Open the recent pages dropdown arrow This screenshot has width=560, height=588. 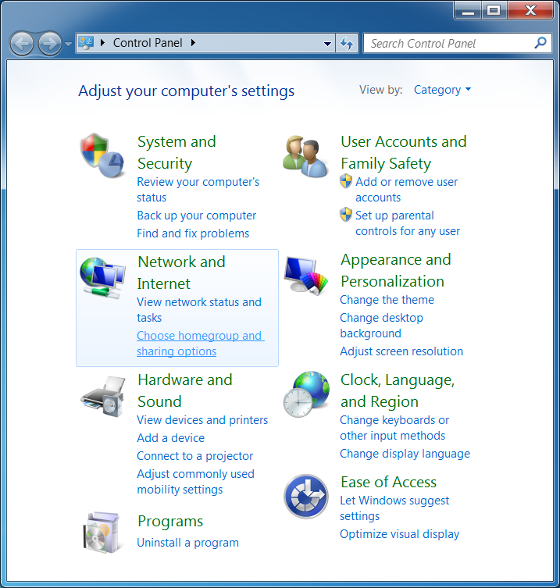[68, 44]
